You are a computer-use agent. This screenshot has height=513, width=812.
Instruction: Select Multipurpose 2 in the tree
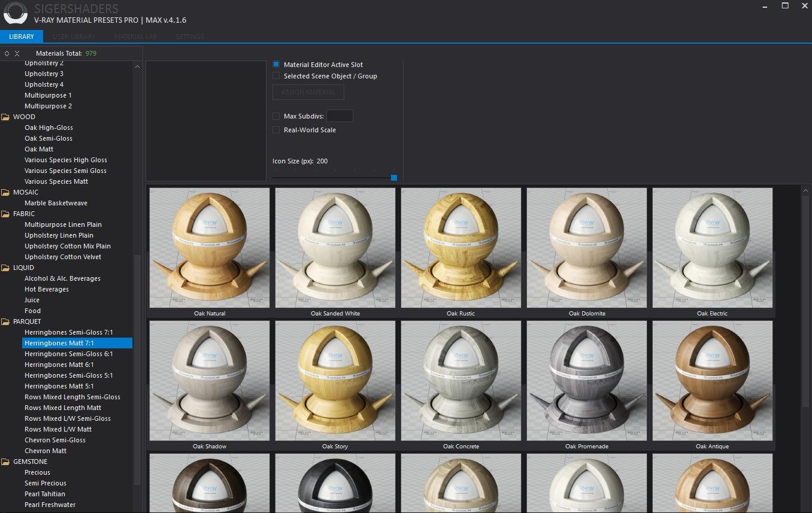[x=48, y=106]
